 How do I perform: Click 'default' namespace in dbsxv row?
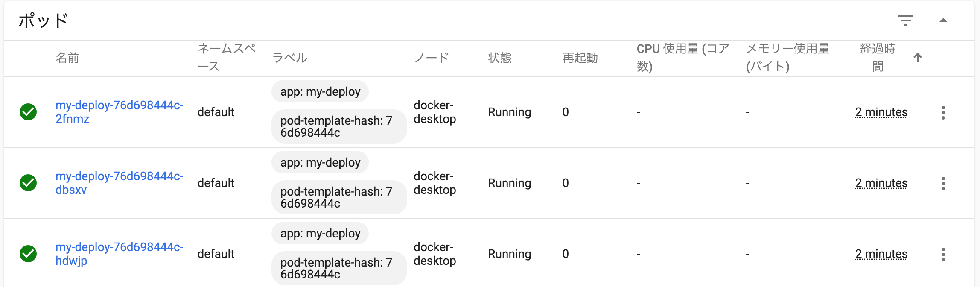pos(216,183)
